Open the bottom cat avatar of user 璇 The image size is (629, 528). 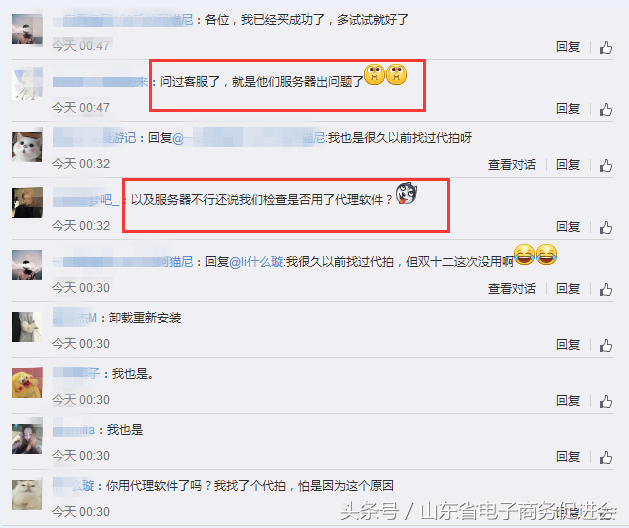coord(27,495)
